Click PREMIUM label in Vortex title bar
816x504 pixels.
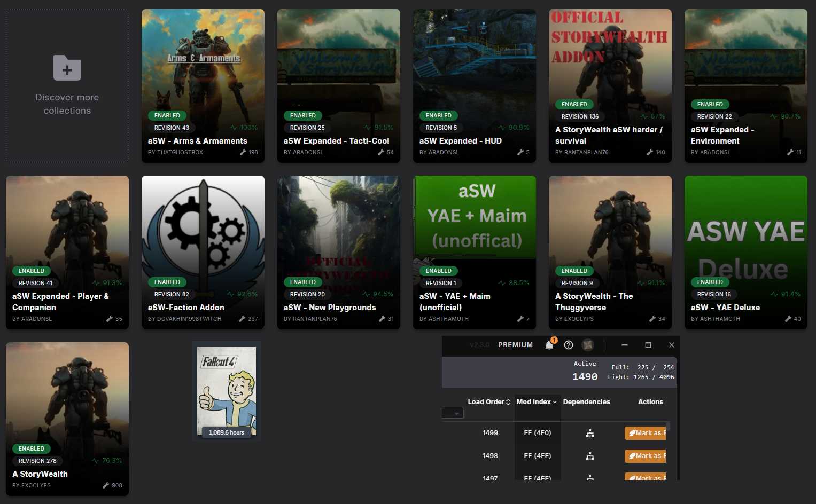point(516,345)
